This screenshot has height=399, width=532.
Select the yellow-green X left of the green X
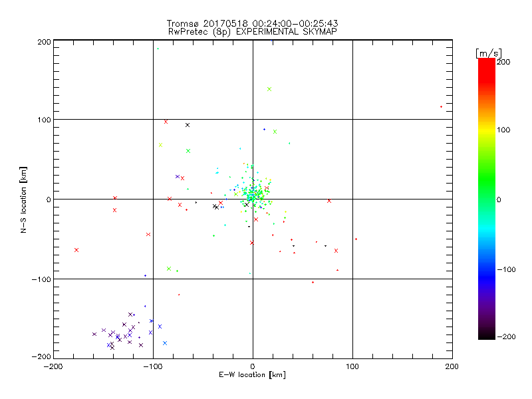tap(160, 145)
